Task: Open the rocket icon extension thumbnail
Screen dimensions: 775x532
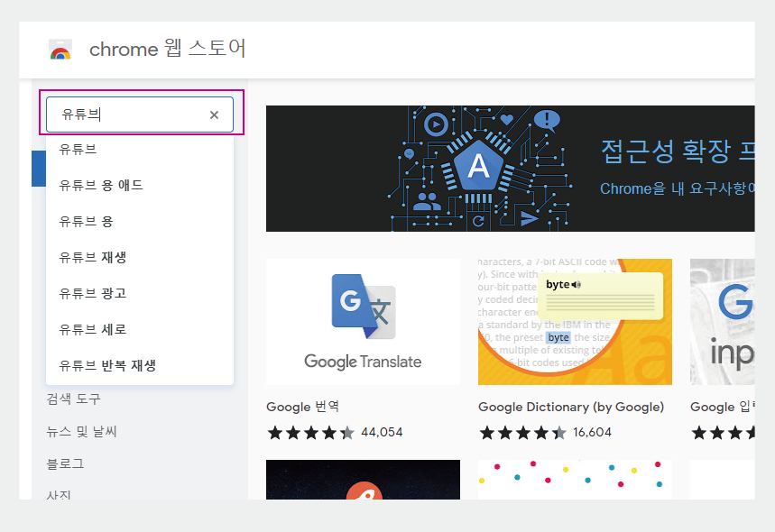Action: (363, 480)
